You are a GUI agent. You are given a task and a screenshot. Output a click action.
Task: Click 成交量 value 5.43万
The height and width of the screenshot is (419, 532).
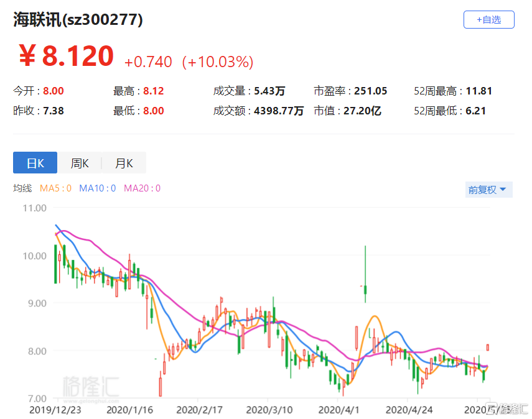(x=269, y=91)
